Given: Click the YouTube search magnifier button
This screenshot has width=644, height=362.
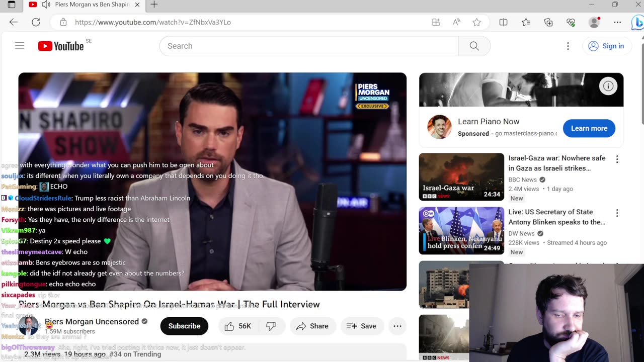Looking at the screenshot, I should tap(474, 46).
